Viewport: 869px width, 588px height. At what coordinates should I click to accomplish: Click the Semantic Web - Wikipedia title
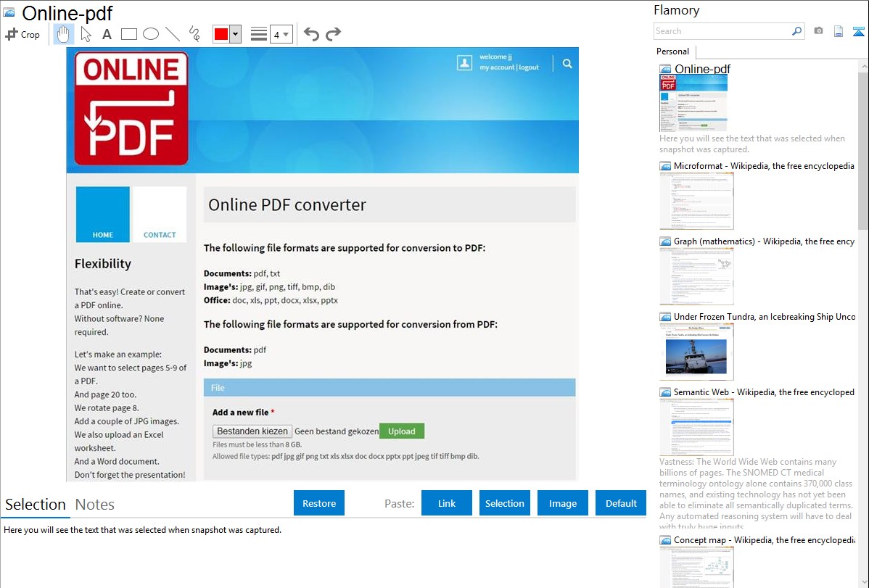point(764,392)
